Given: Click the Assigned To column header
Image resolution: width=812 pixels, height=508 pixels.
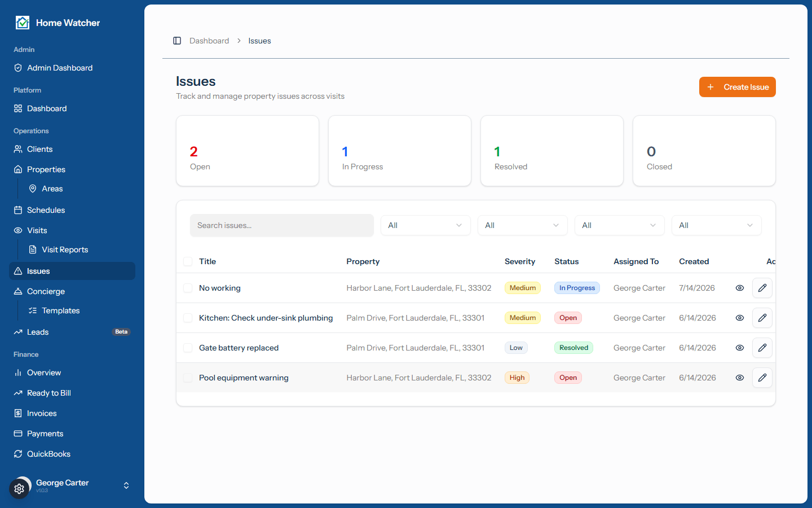Looking at the screenshot, I should pyautogui.click(x=636, y=261).
